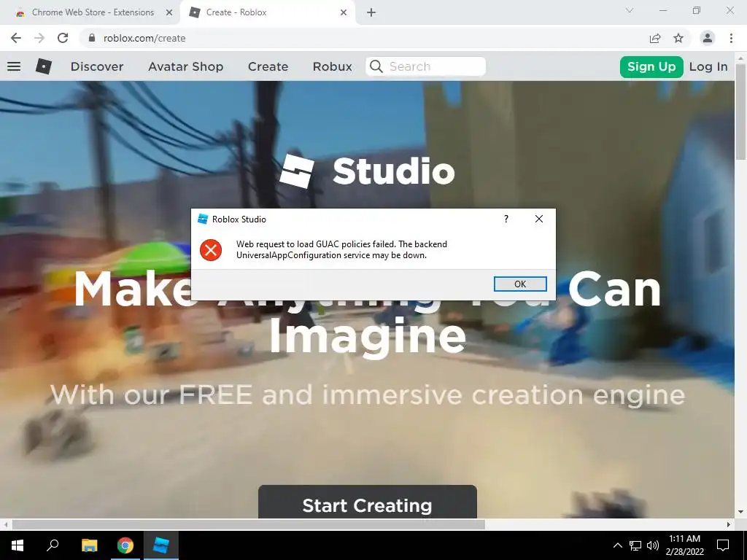Click the scroll down arrow of vertical scrollbar
This screenshot has height=560, width=747.
tap(741, 513)
